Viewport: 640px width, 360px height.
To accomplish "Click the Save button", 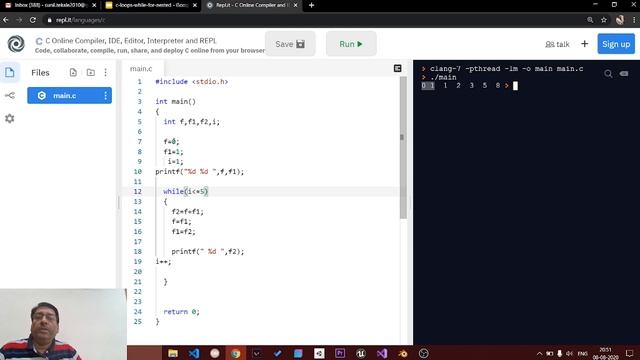I will click(x=290, y=44).
